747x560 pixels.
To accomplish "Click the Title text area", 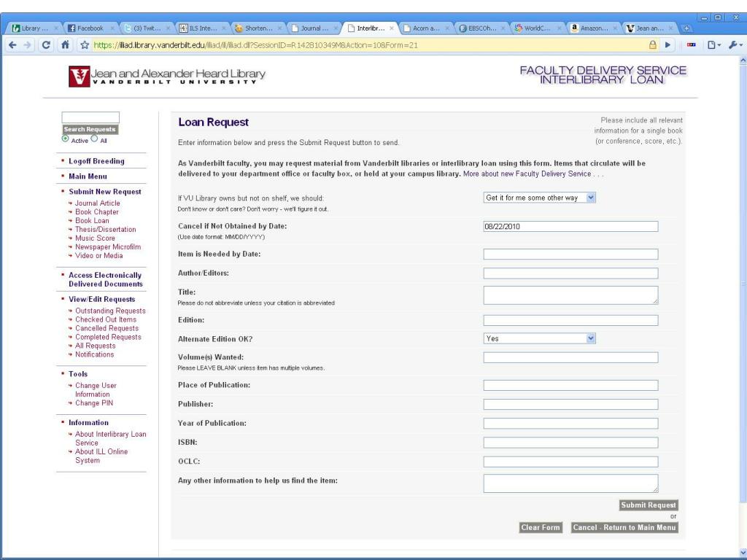I will pos(570,295).
